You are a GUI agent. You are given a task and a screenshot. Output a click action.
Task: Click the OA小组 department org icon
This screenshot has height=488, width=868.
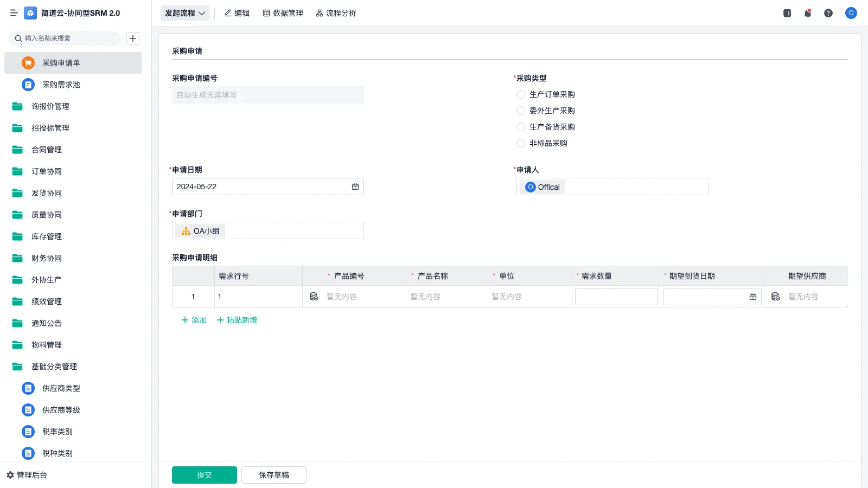point(186,231)
